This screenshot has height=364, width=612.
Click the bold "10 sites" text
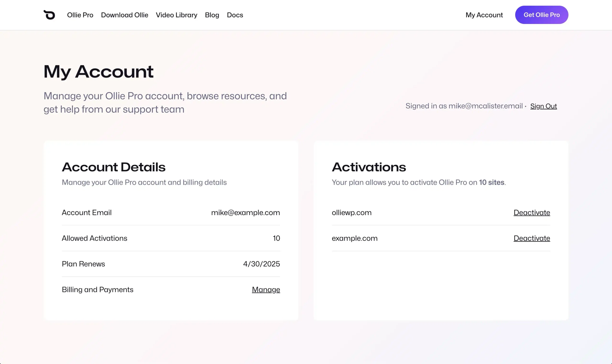492,182
